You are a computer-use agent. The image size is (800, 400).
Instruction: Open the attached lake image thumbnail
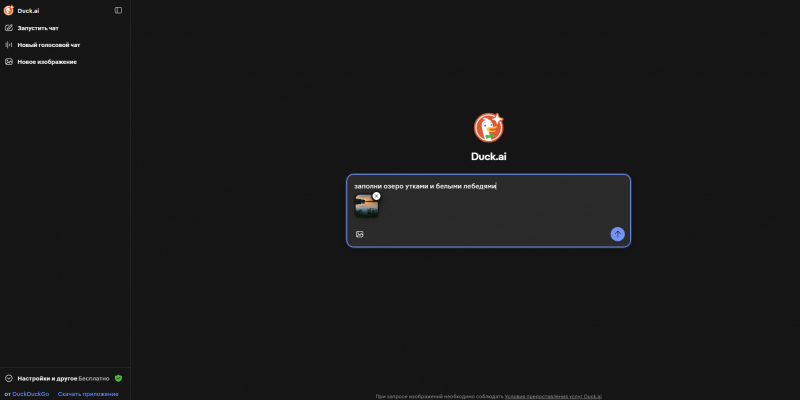pyautogui.click(x=366, y=206)
